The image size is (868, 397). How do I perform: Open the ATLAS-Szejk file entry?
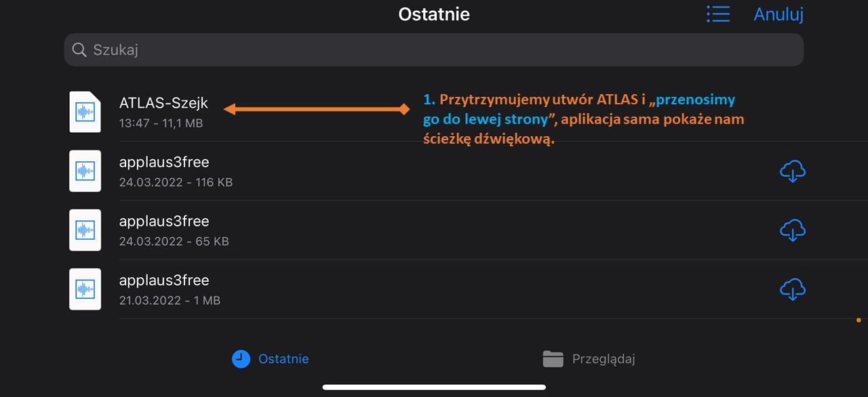point(434,112)
